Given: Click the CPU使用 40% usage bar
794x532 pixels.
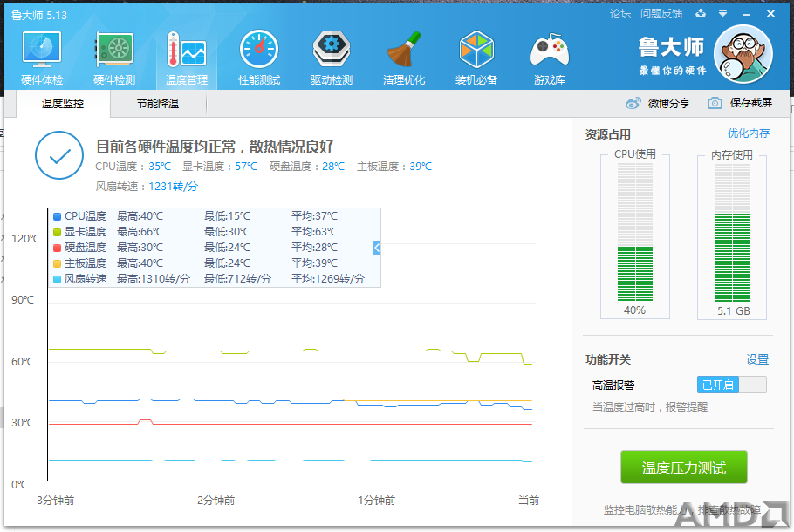Looking at the screenshot, I should point(635,232).
